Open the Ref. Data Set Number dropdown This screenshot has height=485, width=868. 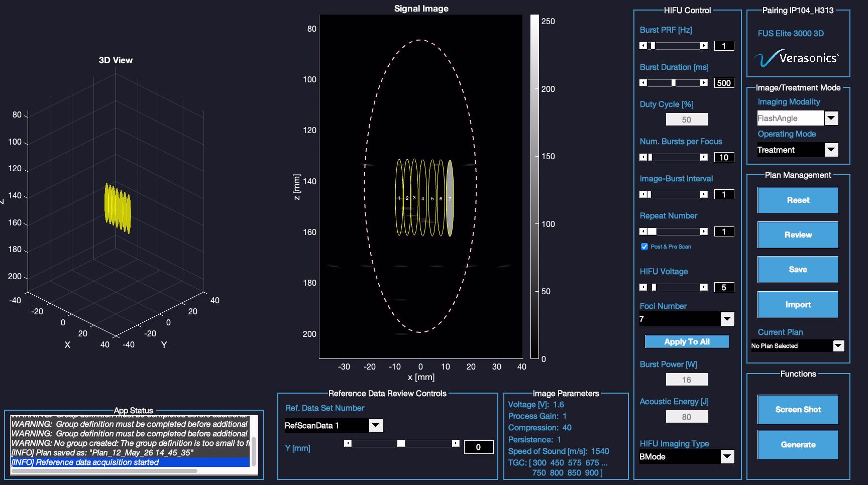(376, 425)
